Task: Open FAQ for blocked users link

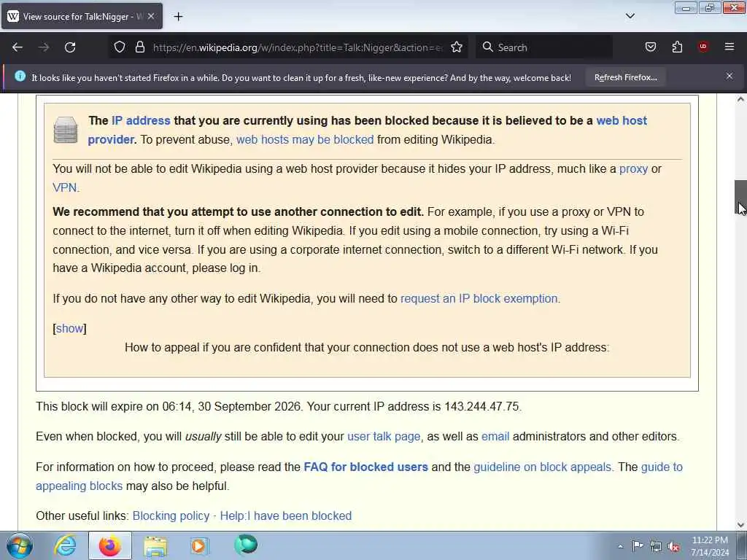Action: (x=366, y=467)
